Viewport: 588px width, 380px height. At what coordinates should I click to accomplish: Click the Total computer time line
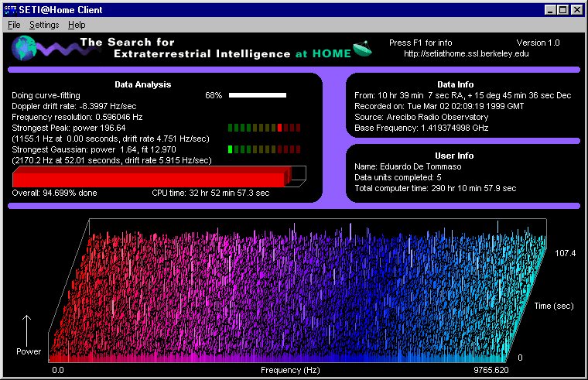click(x=436, y=188)
